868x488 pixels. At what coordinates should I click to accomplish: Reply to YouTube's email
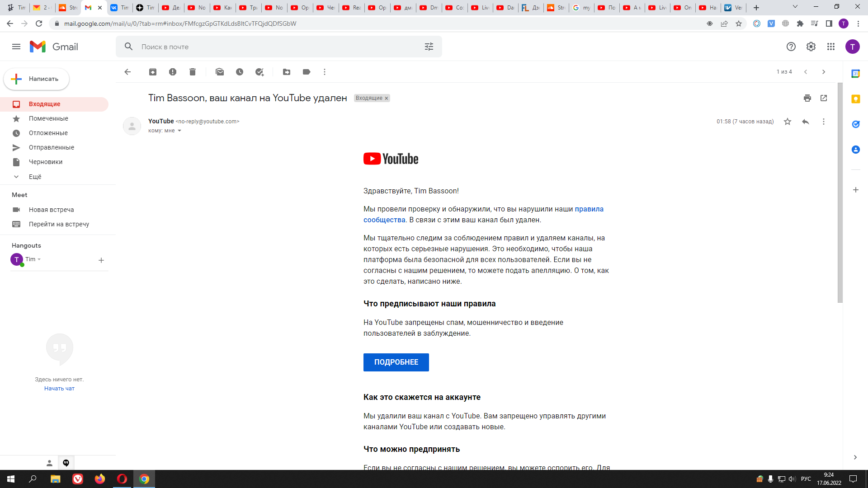click(806, 122)
